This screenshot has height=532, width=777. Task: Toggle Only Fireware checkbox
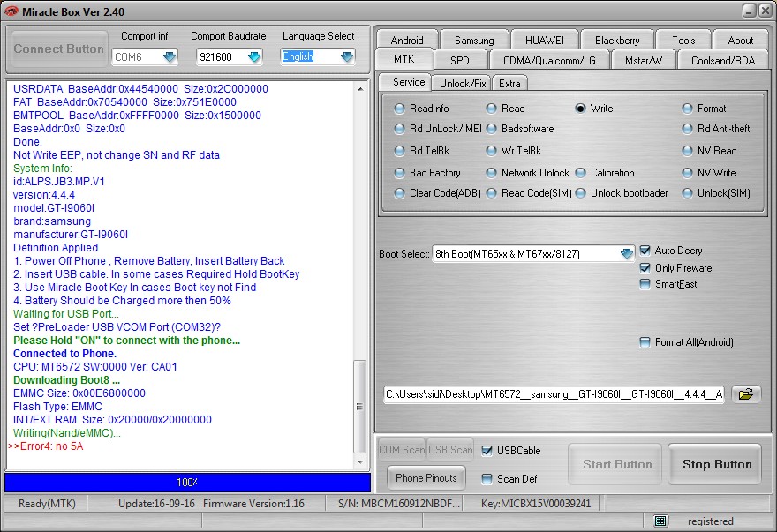pos(645,268)
